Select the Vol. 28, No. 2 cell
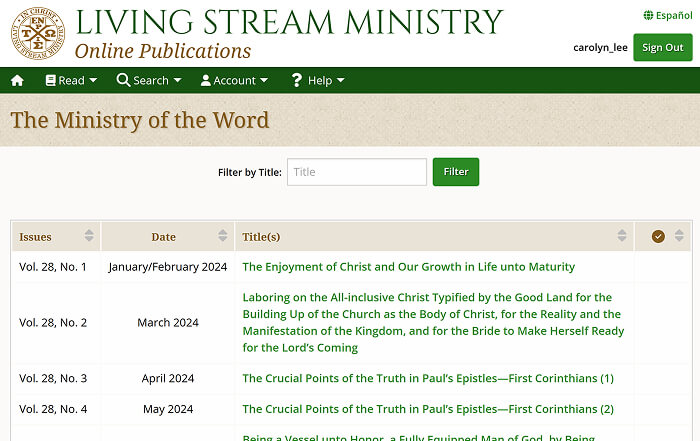This screenshot has height=441, width=700. point(56,323)
